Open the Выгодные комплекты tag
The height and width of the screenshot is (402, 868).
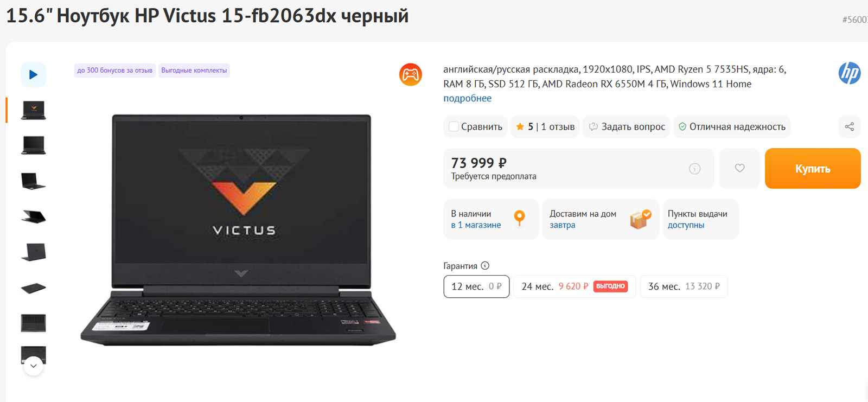(194, 71)
